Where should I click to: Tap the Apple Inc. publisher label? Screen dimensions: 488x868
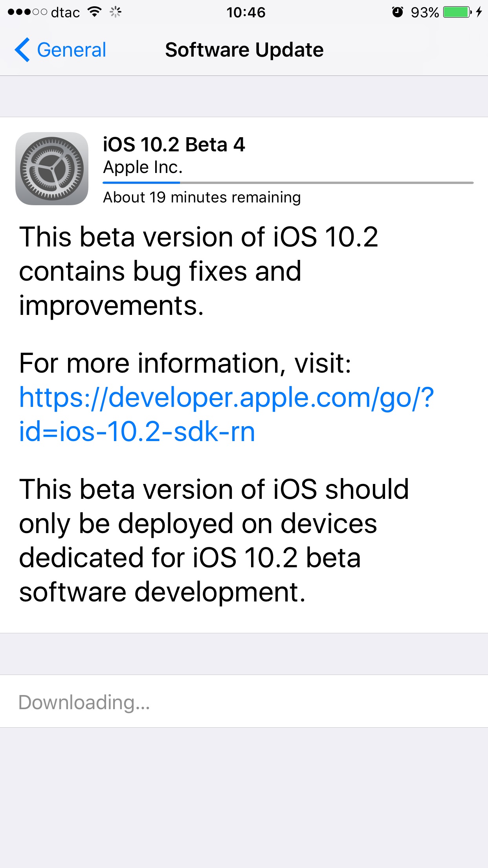point(143,167)
